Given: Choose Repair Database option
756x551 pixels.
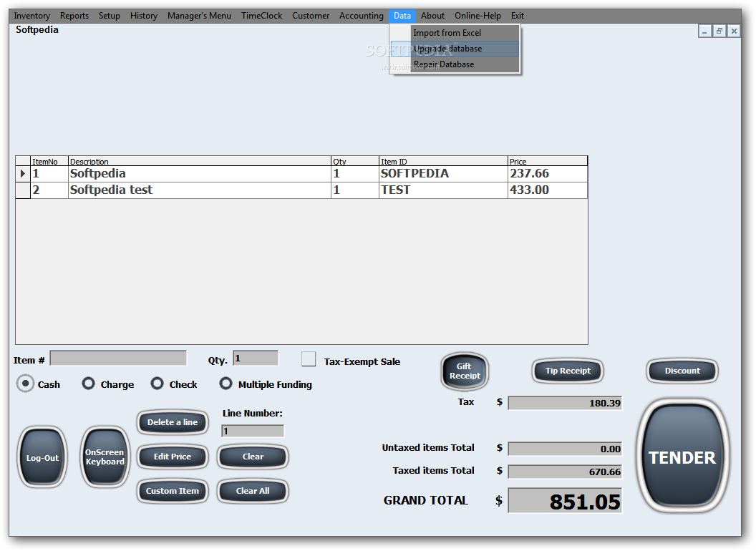Looking at the screenshot, I should [x=455, y=64].
